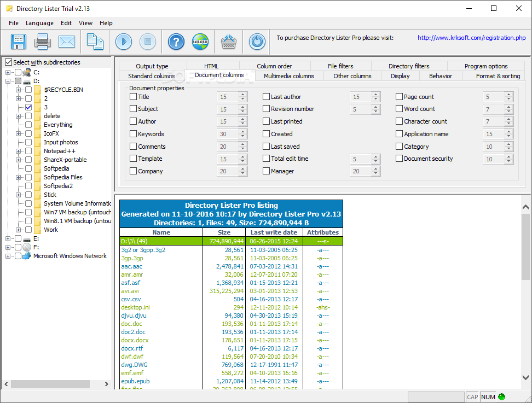
Task: Toggle Select with subdirectories checkbox
Action: click(8, 62)
